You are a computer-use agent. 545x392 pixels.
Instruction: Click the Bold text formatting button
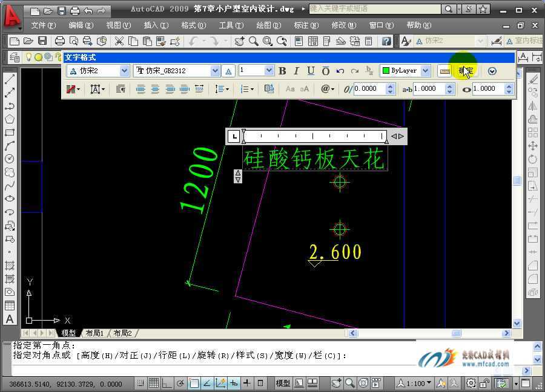[282, 71]
